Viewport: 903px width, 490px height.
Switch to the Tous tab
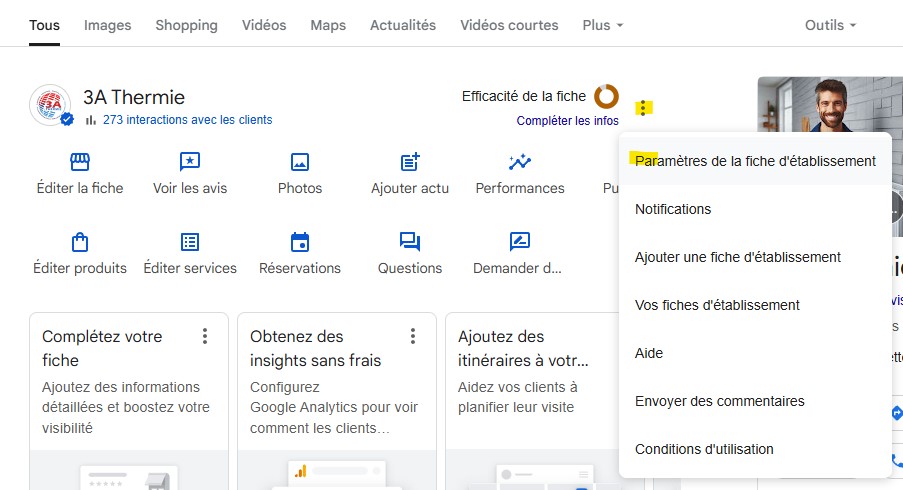coord(44,25)
